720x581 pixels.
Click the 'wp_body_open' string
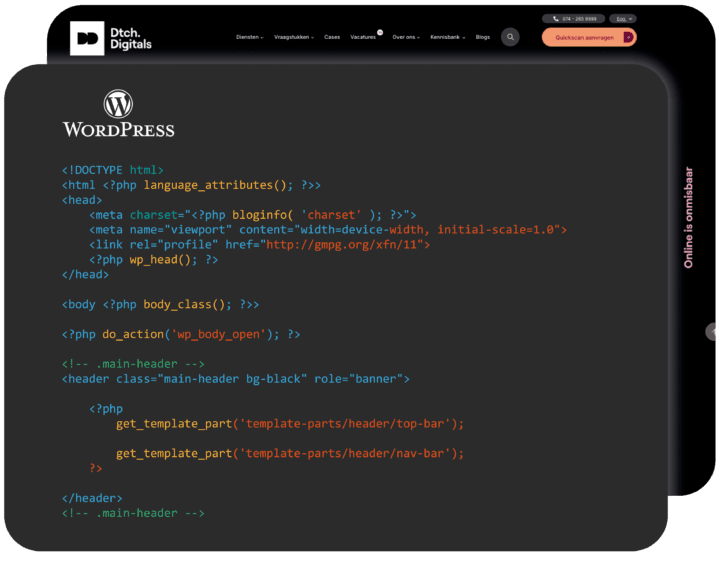pos(218,334)
